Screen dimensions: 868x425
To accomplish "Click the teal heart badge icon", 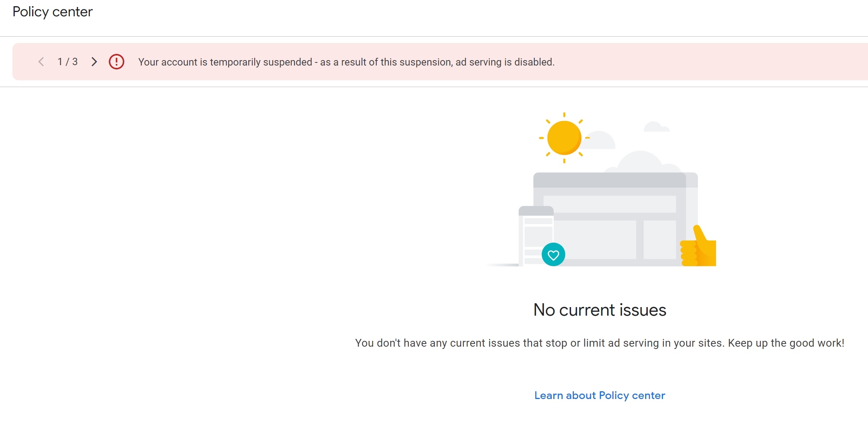I will tap(553, 255).
